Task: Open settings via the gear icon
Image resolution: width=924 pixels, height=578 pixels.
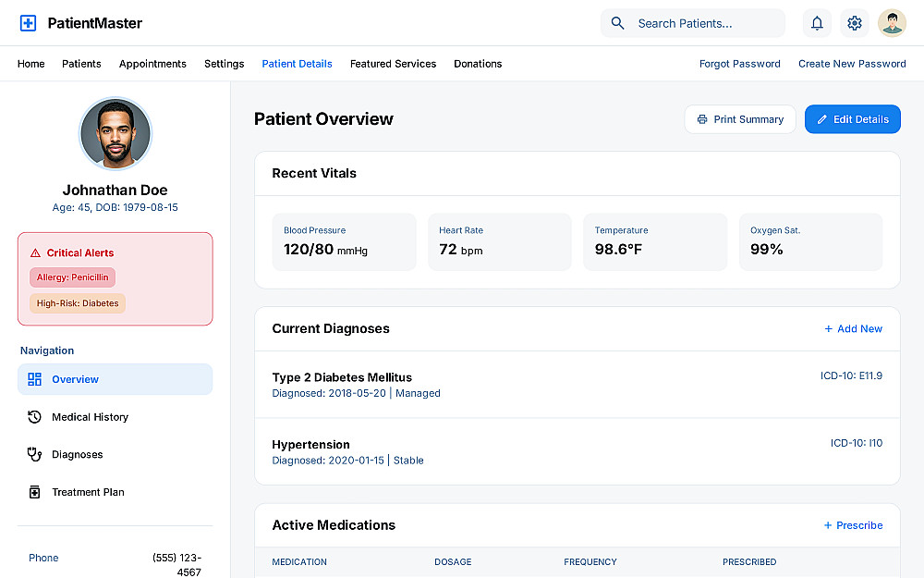Action: click(855, 23)
